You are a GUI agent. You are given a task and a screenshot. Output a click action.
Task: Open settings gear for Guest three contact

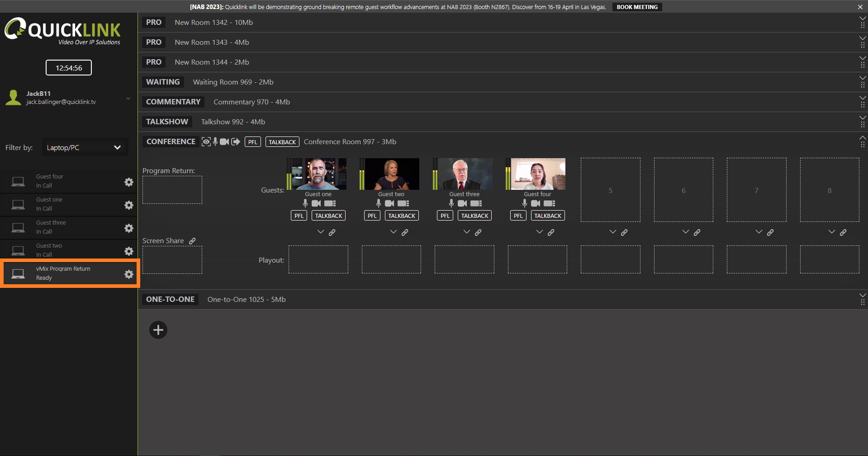129,228
